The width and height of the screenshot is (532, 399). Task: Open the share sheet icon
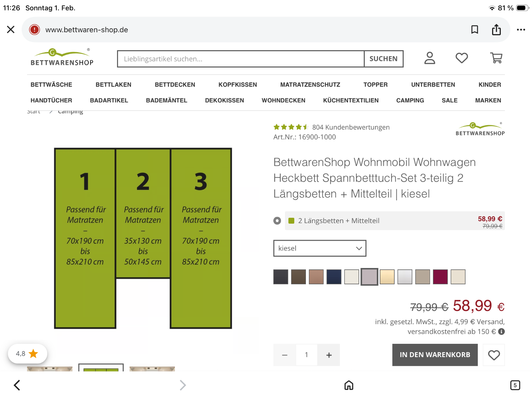[496, 30]
